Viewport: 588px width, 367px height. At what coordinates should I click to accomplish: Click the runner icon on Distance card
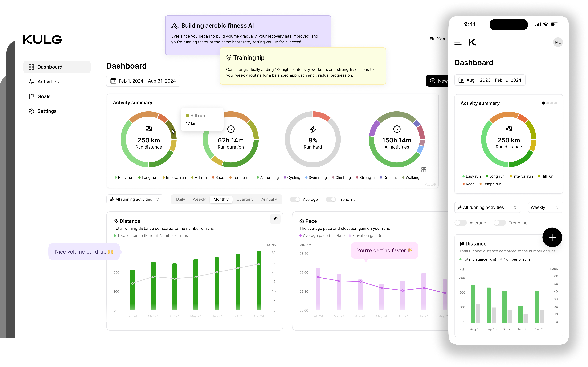point(275,219)
